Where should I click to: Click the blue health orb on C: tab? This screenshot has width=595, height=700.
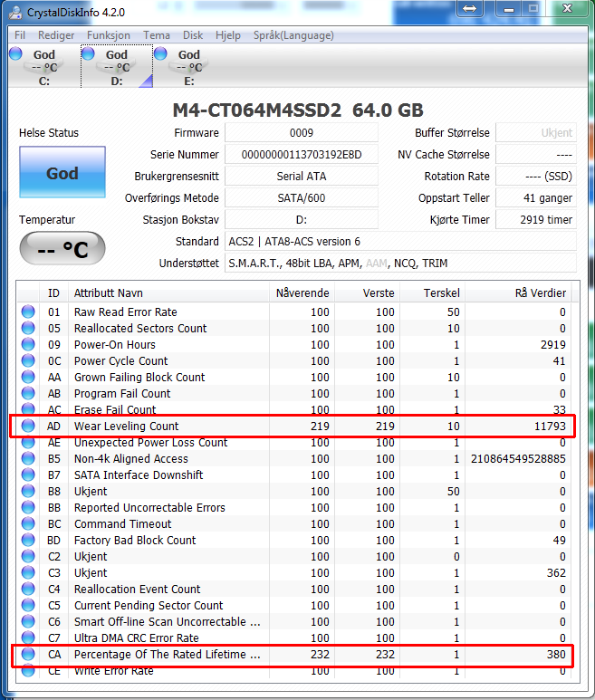coord(15,53)
